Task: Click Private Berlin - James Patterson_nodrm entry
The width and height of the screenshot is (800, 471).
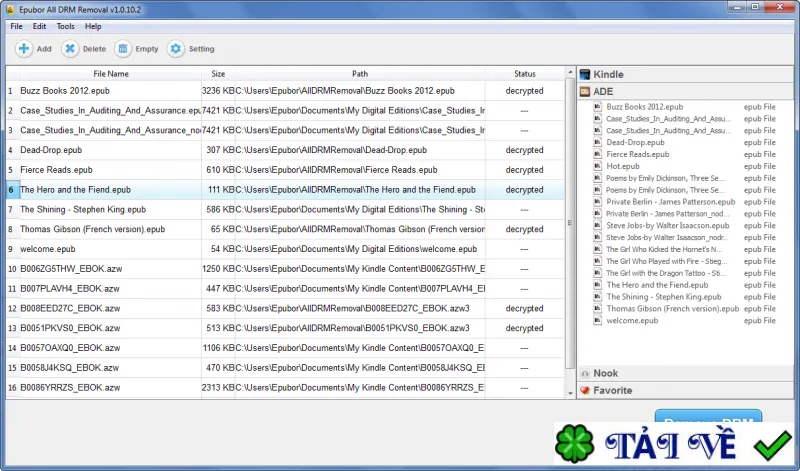Action: click(667, 214)
